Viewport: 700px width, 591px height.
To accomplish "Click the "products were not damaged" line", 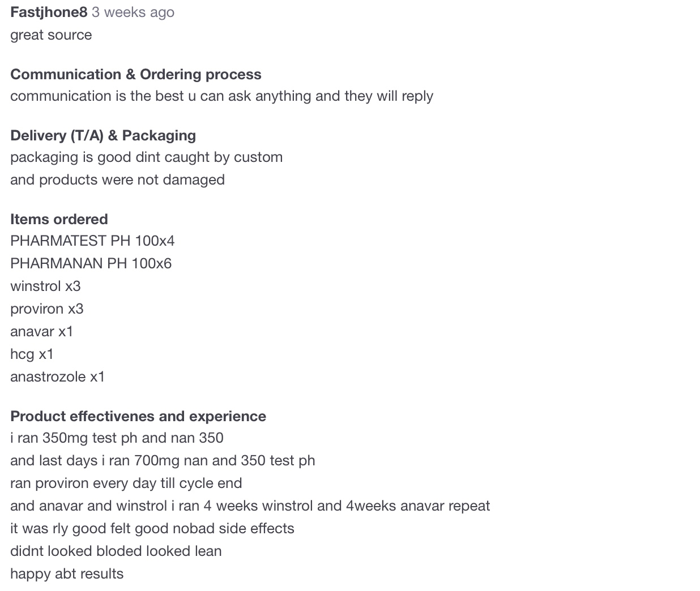I will (x=117, y=179).
